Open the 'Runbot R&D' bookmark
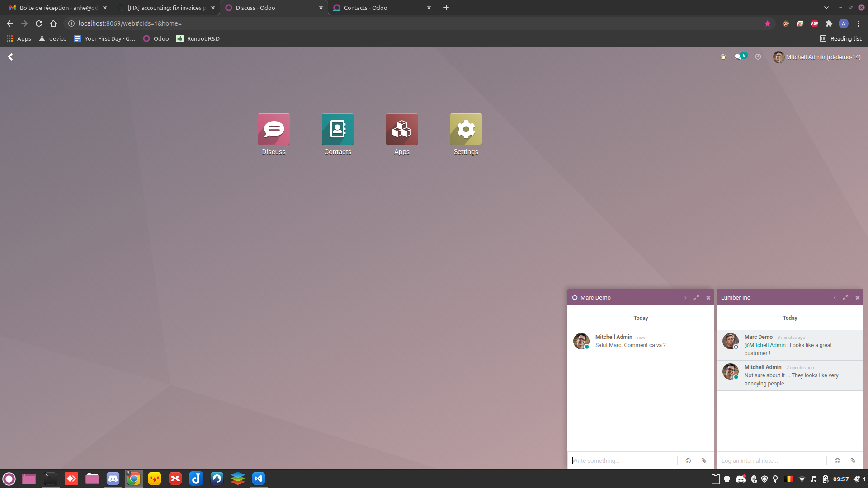This screenshot has width=868, height=488. [x=198, y=38]
